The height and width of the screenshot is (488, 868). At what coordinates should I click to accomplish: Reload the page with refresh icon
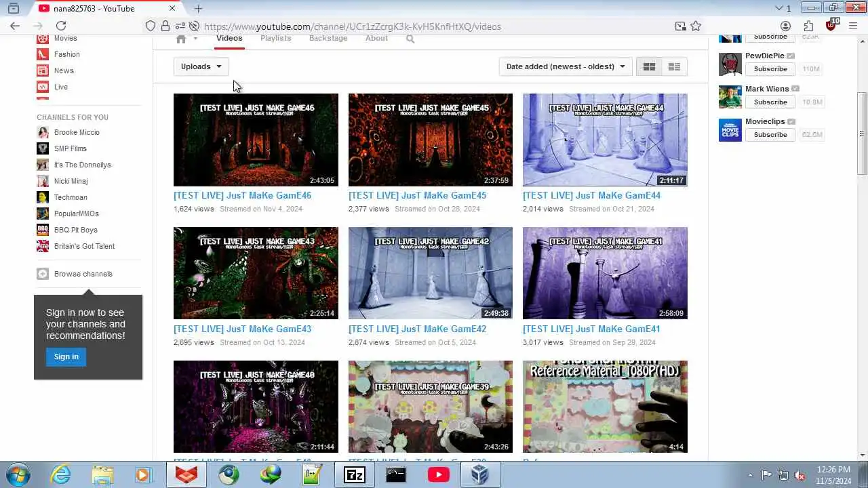(60, 26)
